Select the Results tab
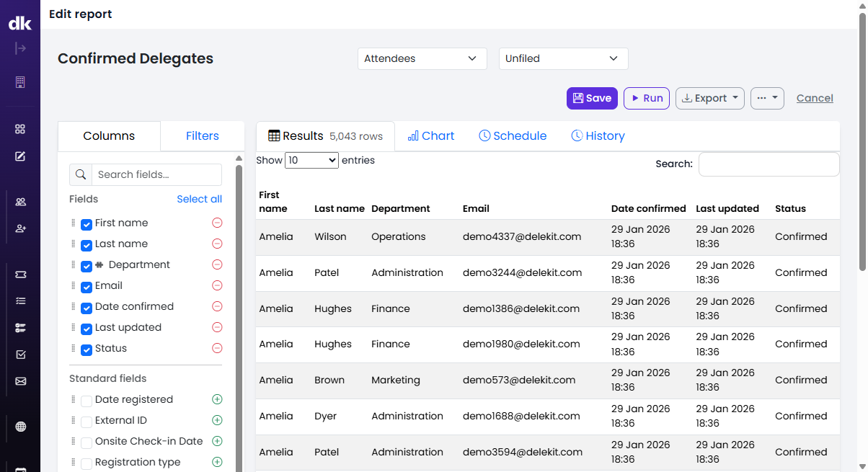 (x=325, y=136)
